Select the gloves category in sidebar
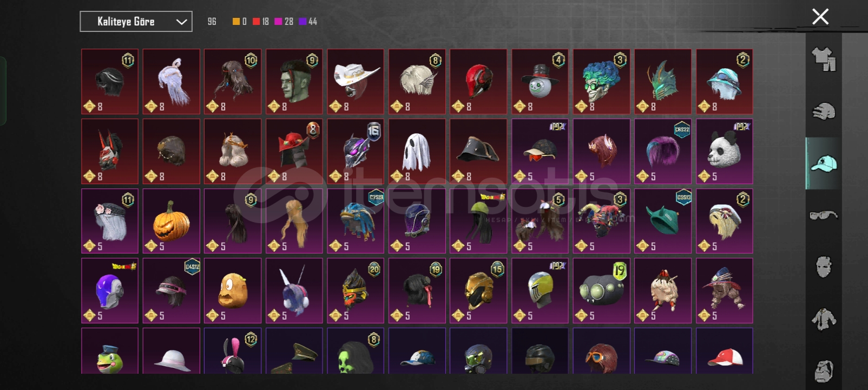 pyautogui.click(x=824, y=111)
